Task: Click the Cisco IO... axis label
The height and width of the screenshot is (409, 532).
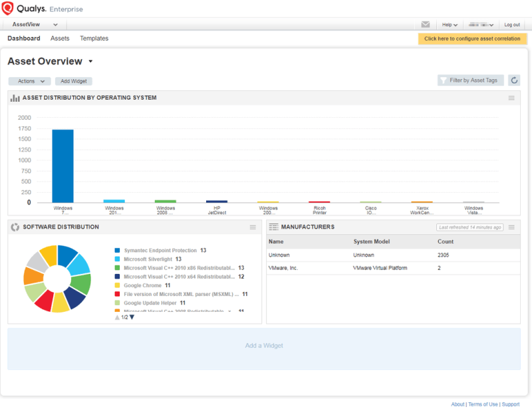Action: click(x=371, y=210)
